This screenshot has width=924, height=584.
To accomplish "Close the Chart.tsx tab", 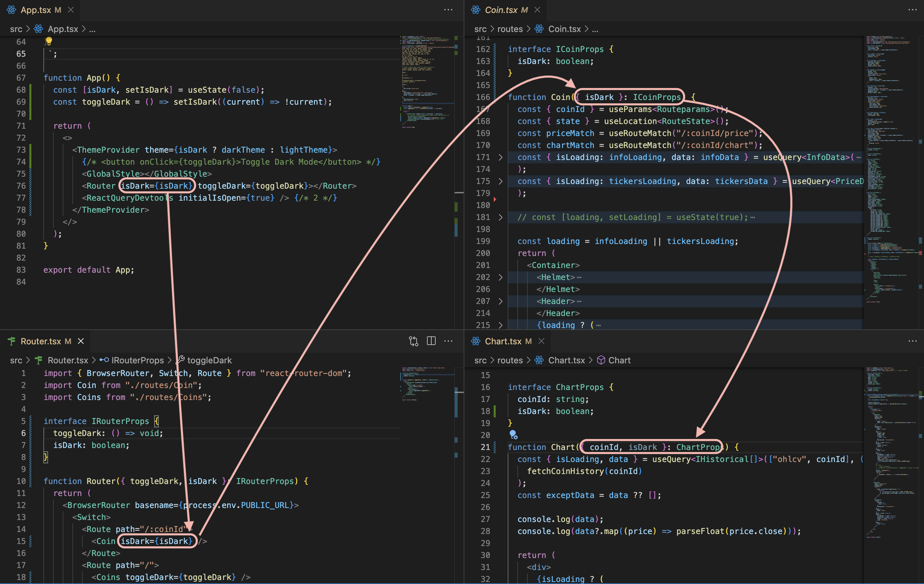I will click(x=541, y=341).
